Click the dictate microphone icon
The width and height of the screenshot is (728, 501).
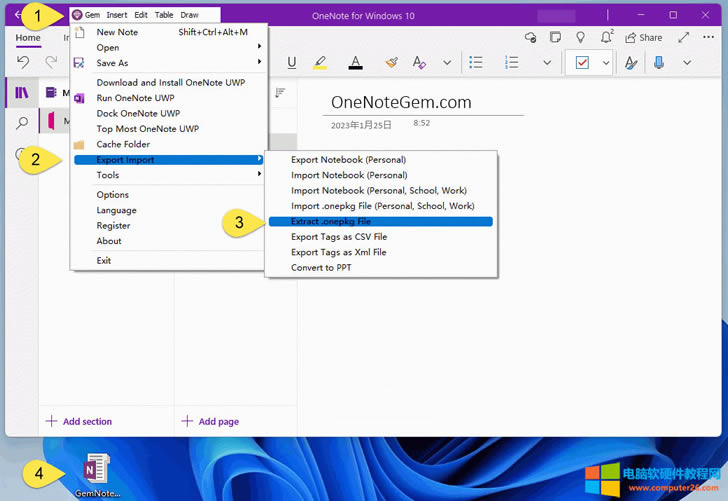click(x=659, y=62)
